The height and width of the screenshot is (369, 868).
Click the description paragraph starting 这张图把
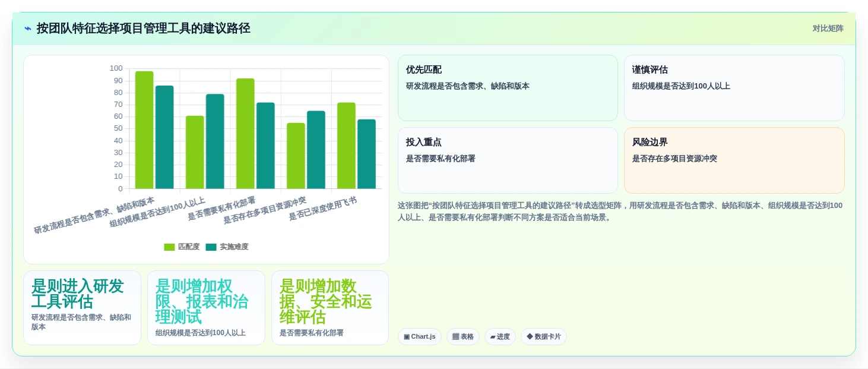coord(620,212)
